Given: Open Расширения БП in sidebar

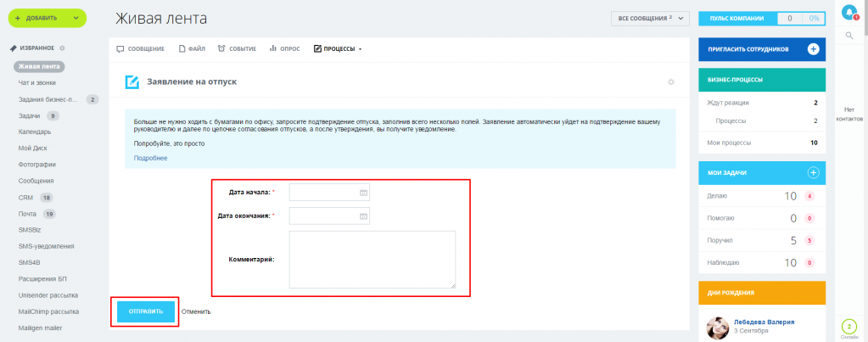Looking at the screenshot, I should [x=43, y=278].
